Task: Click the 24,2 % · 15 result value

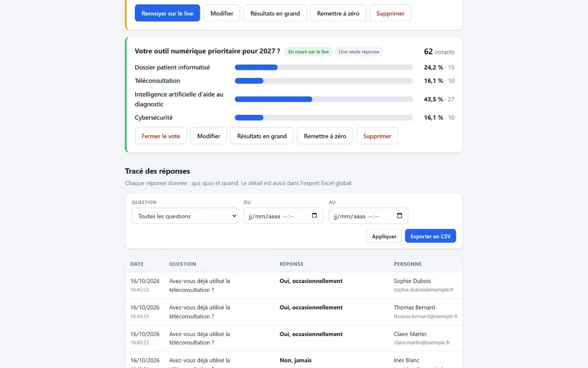Action: tap(439, 67)
